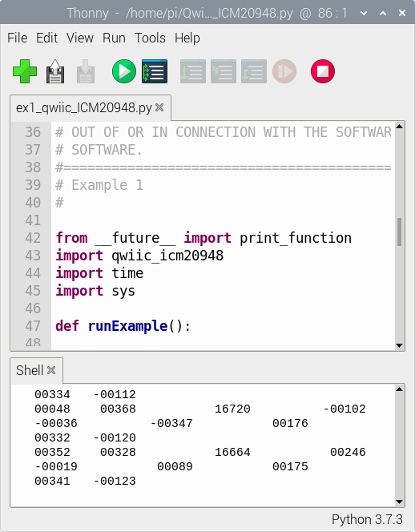Click on 'import time' code line
Image resolution: width=415 pixels, height=532 pixels.
(99, 273)
